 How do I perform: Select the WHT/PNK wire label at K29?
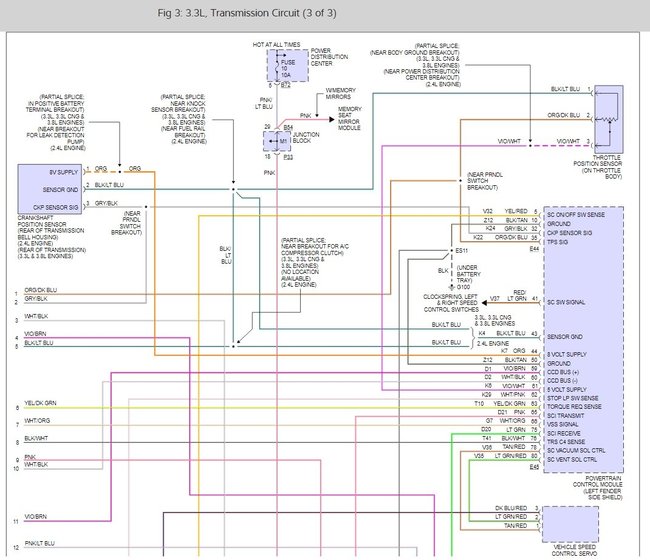[513, 394]
